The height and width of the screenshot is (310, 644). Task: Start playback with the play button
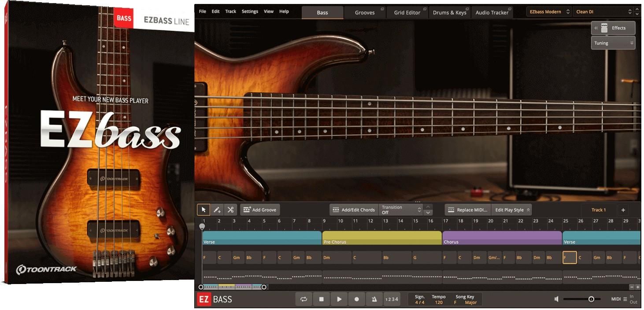click(x=339, y=299)
